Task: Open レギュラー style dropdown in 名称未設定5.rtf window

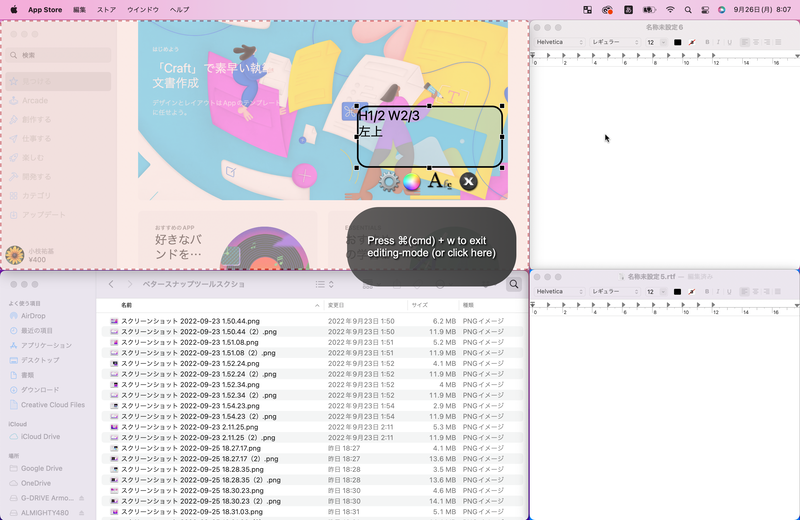Action: point(615,292)
